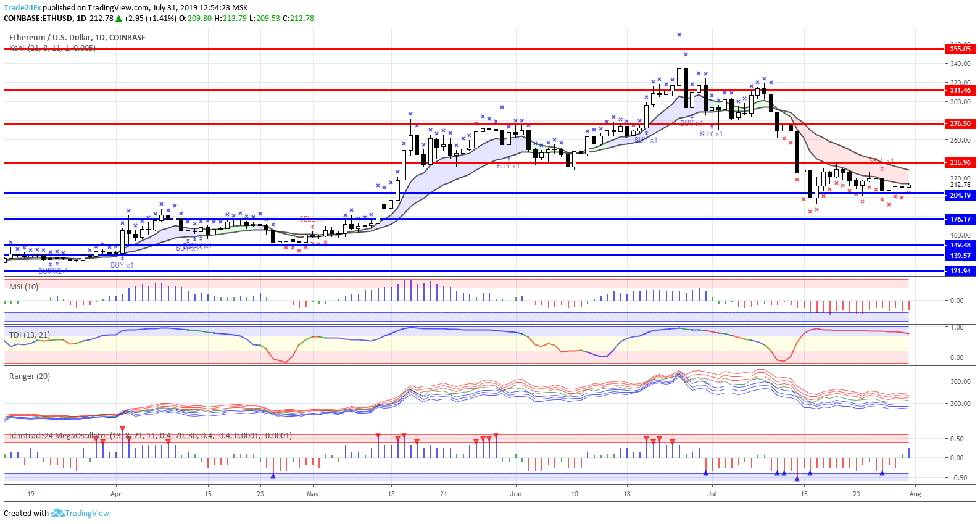
Task: Click the Ethereum / U.S. Dollar chart title
Action: 77,38
